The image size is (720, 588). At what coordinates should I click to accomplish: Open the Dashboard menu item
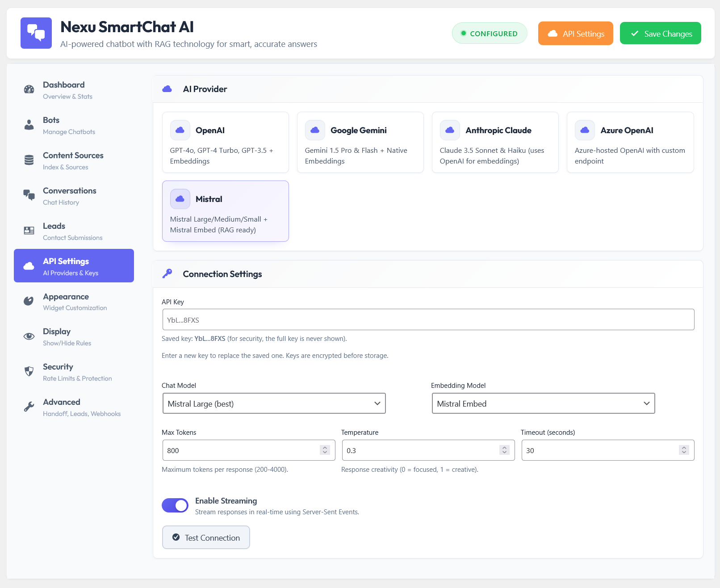point(74,90)
